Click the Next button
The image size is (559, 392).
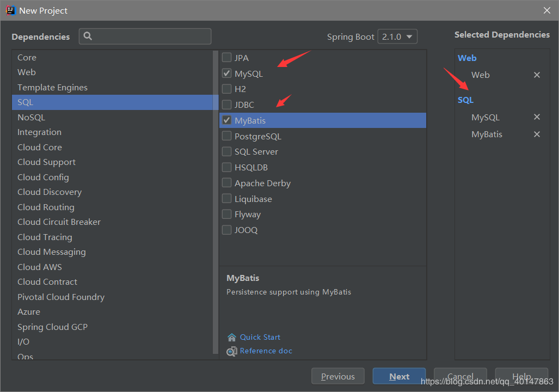[x=399, y=376]
